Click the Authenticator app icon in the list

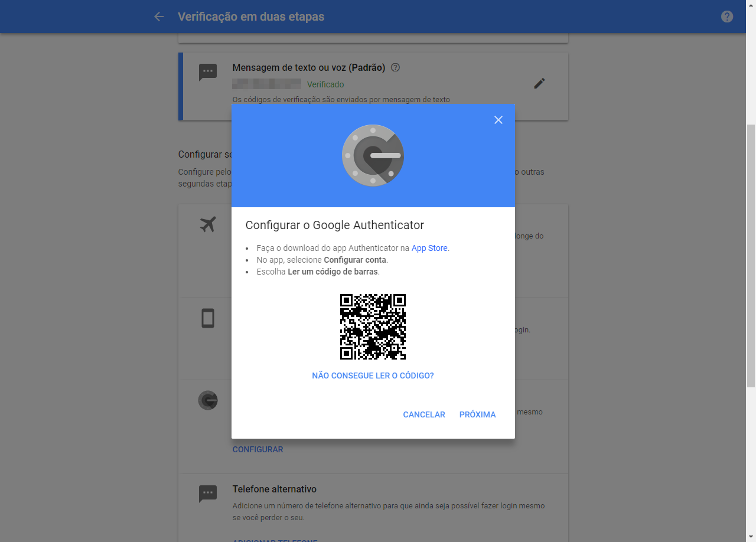tap(208, 400)
